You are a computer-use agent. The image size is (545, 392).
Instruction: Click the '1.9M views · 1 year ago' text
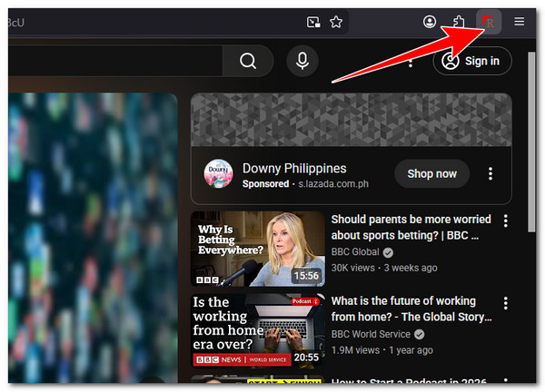382,350
